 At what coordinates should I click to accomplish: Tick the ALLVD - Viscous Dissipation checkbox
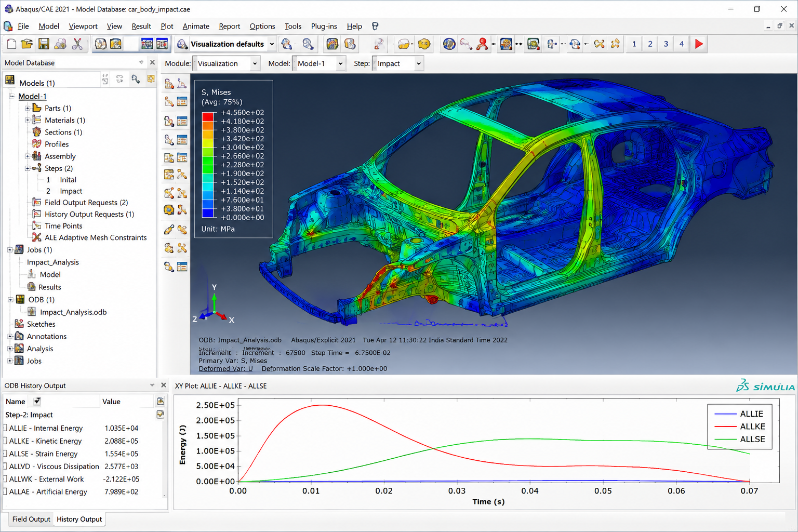(x=5, y=466)
